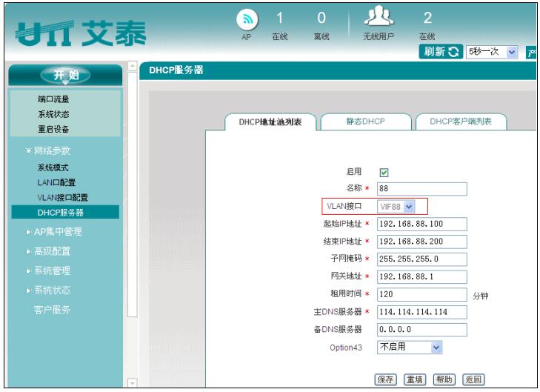This screenshot has width=540, height=392.
Task: Click the 重填 reset button
Action: click(x=415, y=379)
